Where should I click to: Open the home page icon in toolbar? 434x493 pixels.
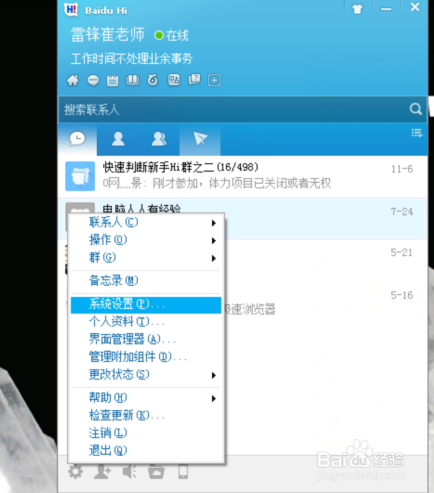[x=73, y=80]
